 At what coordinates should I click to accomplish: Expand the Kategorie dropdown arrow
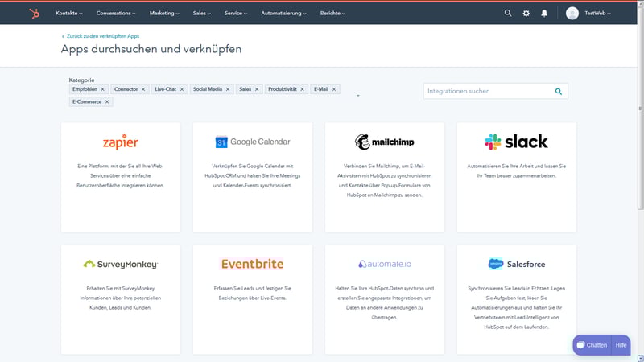[357, 96]
